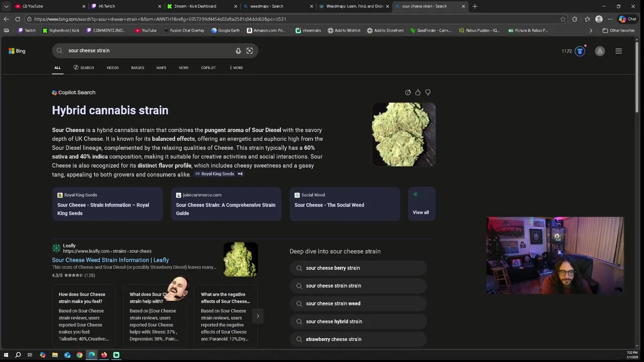Open the Fusion Chat Overlay bookmark
644x362 pixels.
coord(184,30)
